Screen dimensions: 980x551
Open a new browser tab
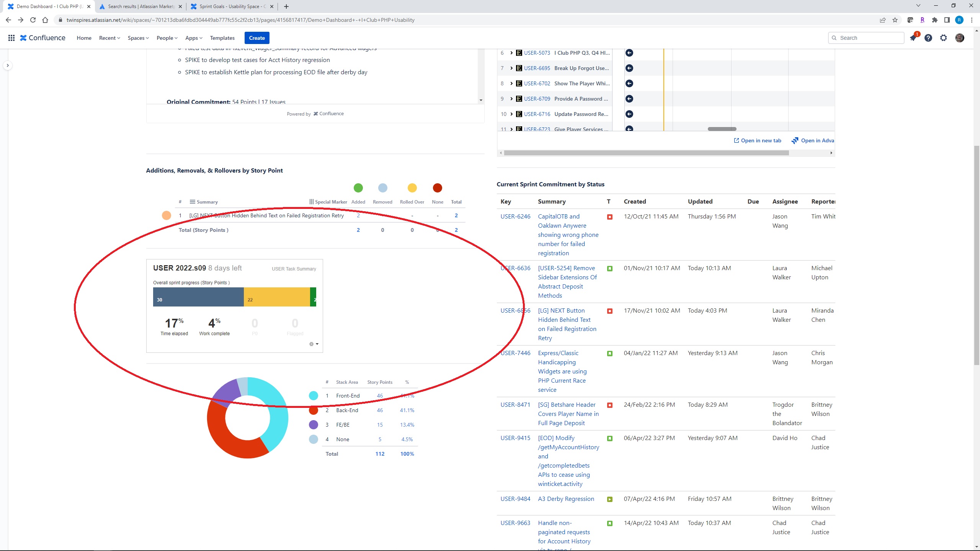(286, 7)
